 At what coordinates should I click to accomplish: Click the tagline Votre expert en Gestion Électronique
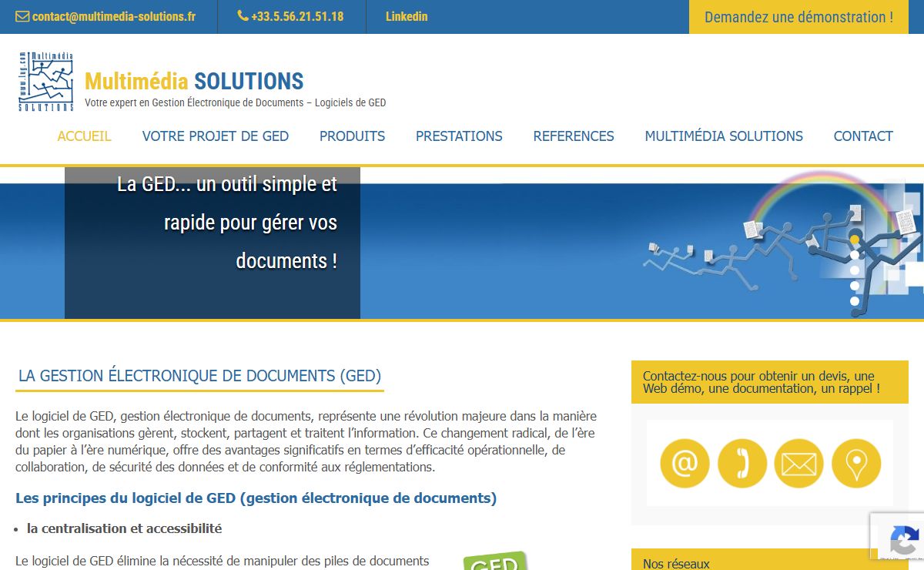[x=236, y=102]
